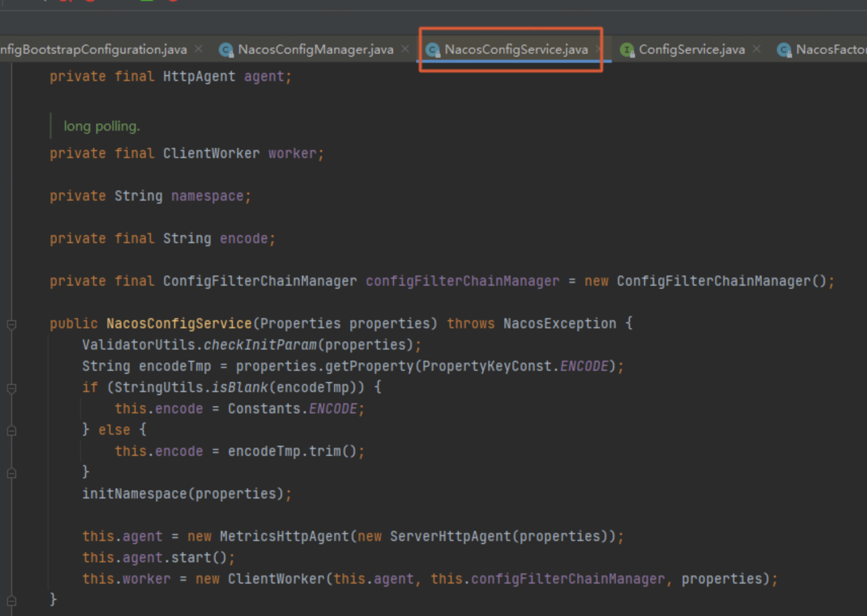
Task: Click the class icon on NacosFactory tab
Action: click(x=784, y=50)
